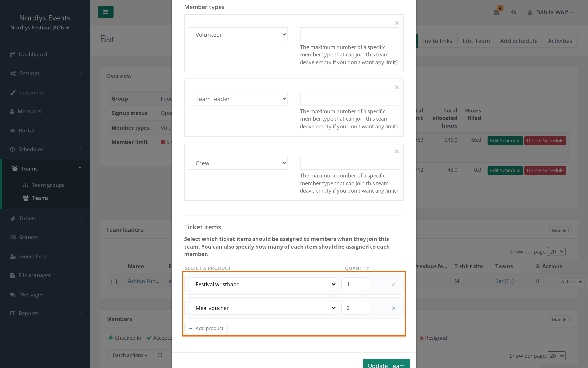
Task: Expand the Schedules sidebar section
Action: point(45,149)
